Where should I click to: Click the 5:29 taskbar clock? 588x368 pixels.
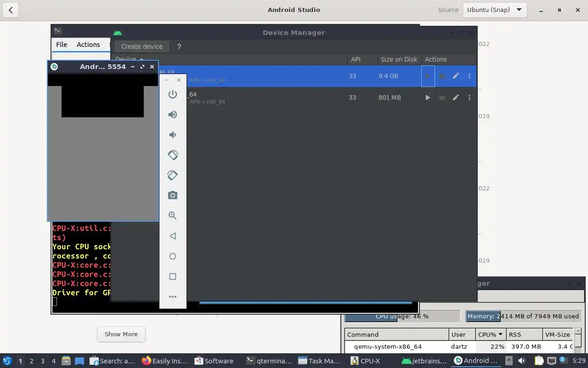(x=579, y=361)
